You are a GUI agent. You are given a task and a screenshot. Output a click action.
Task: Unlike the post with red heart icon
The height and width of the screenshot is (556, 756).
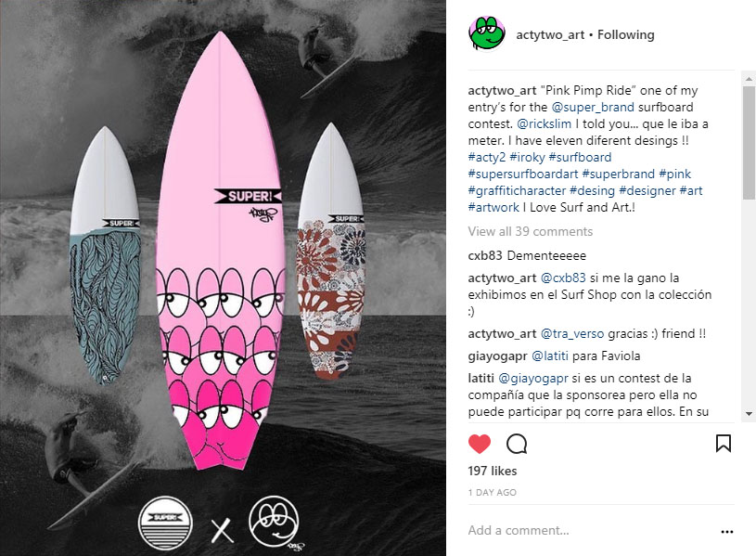(x=480, y=444)
